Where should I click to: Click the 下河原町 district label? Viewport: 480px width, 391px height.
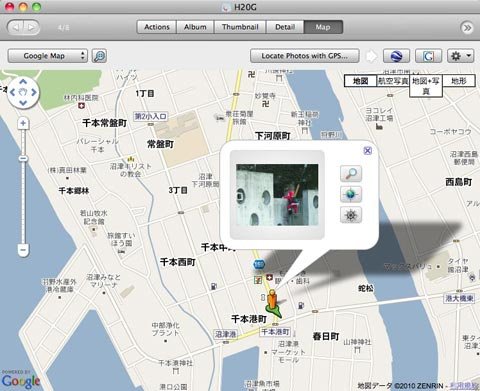(x=273, y=136)
